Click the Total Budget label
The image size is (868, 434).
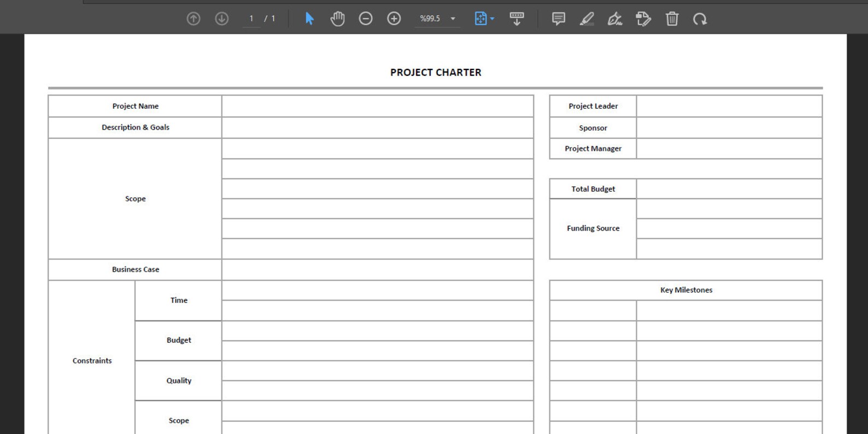coord(593,189)
